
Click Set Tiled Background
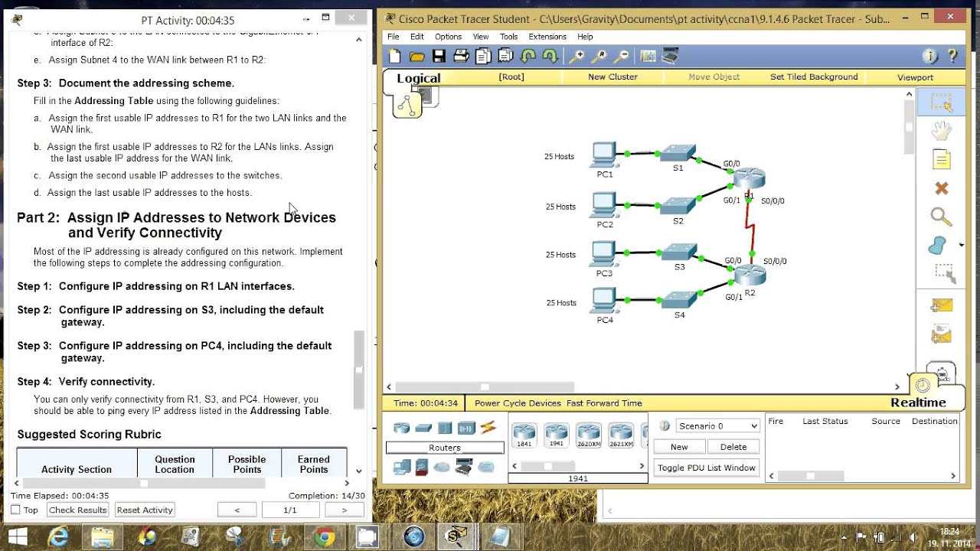(814, 77)
